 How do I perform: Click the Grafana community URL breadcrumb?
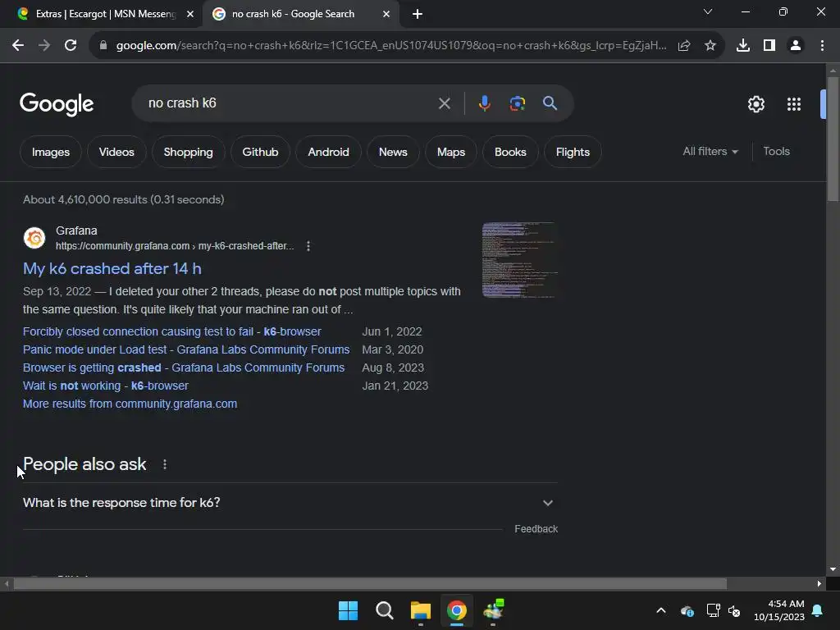[175, 246]
